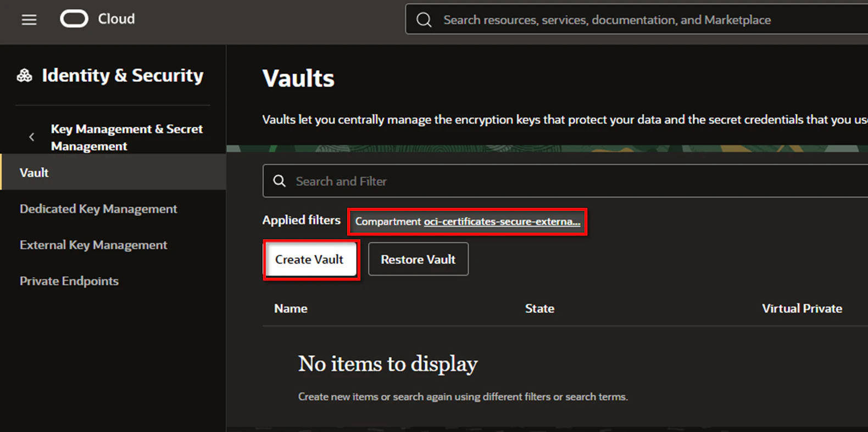
Task: Focus the global search resources field
Action: pos(637,20)
